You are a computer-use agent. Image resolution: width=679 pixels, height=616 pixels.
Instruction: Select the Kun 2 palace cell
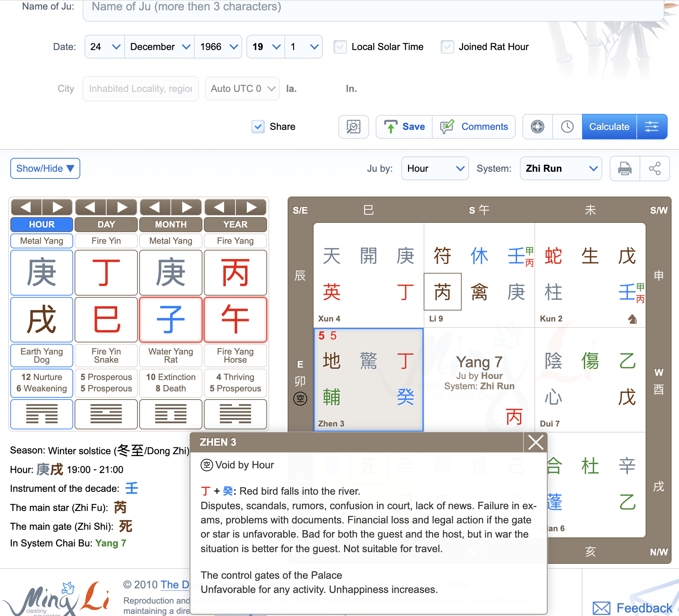click(x=590, y=275)
